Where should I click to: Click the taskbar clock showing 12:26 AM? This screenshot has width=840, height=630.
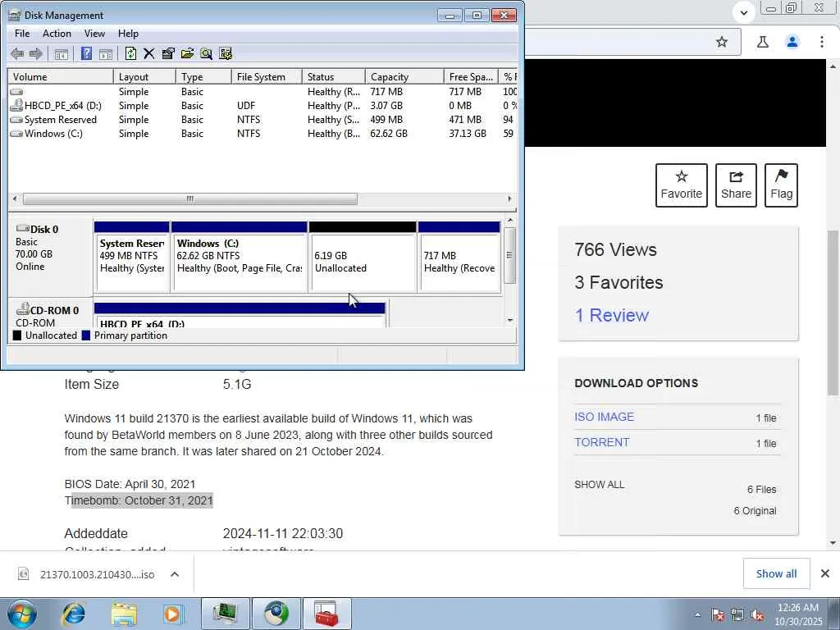(x=798, y=614)
